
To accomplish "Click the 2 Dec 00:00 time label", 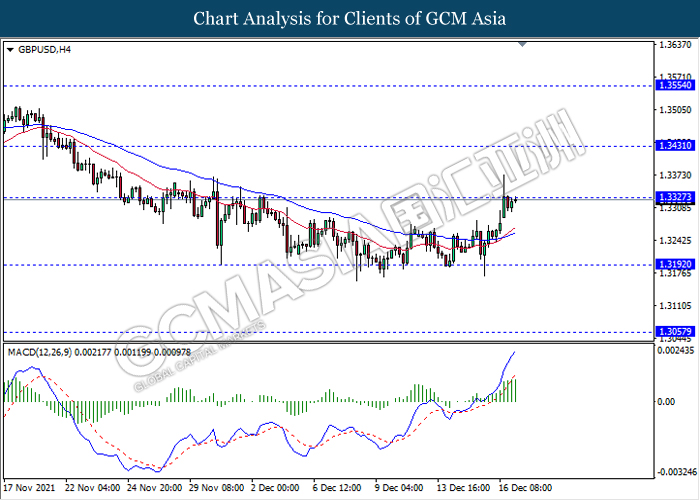I will coord(275,488).
